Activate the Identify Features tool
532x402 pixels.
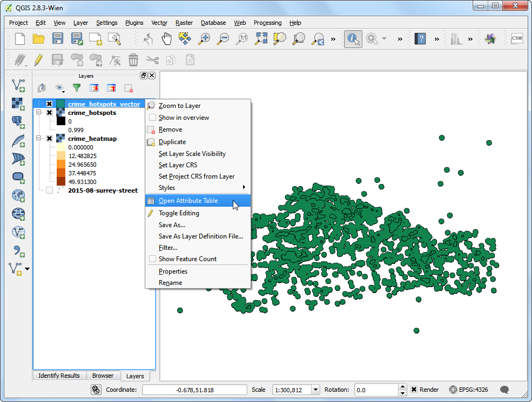(x=353, y=39)
